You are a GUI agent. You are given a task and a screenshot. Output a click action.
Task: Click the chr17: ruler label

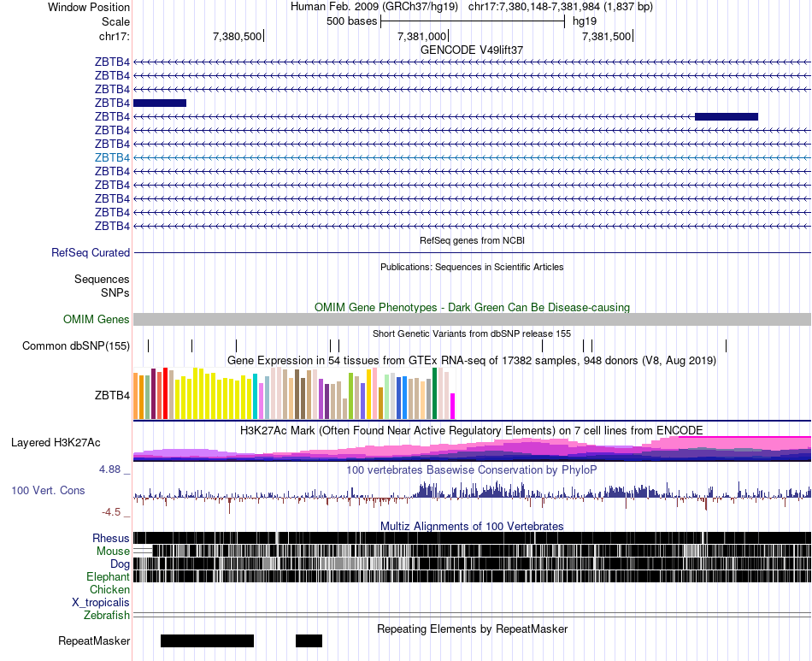tap(115, 36)
